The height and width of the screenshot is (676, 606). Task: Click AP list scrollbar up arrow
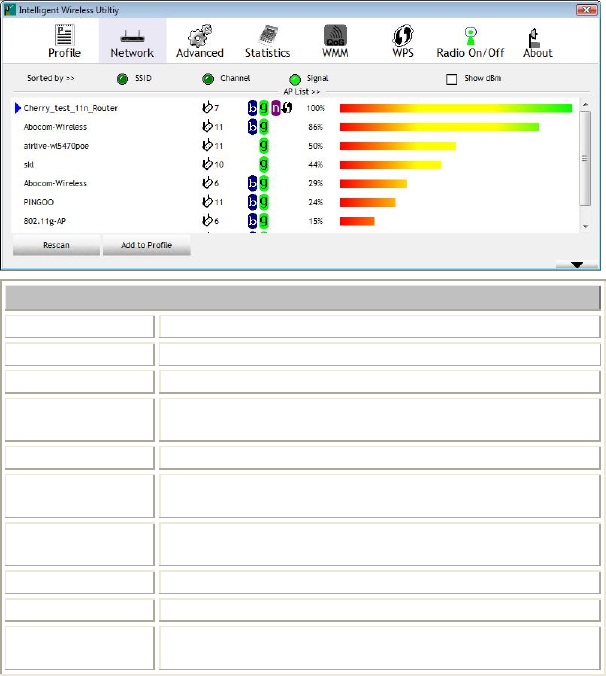pos(585,105)
